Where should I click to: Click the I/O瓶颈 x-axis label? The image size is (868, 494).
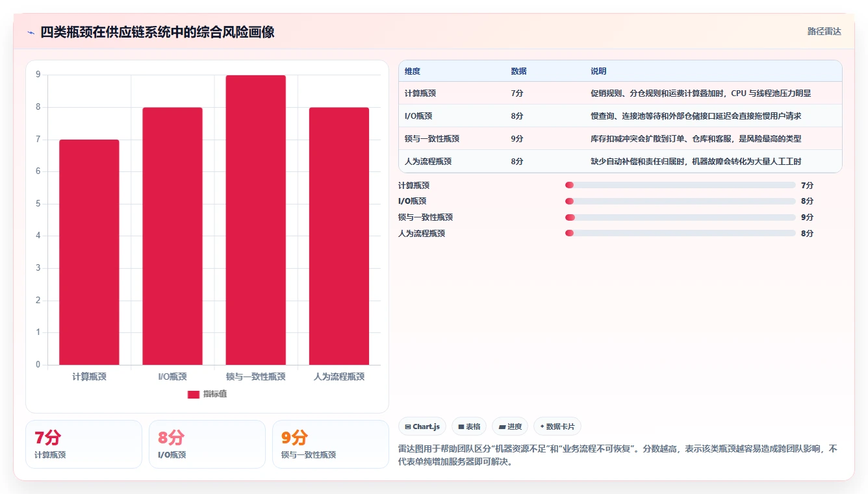point(172,377)
